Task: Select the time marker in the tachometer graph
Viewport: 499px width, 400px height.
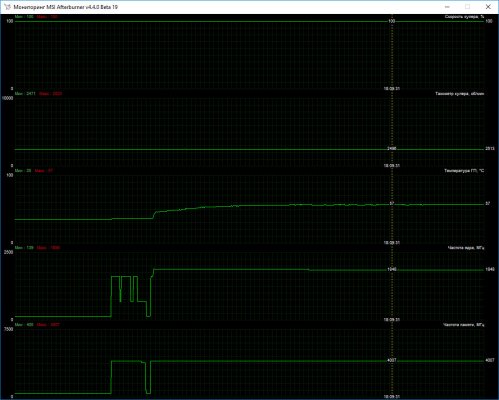Action: tap(392, 166)
